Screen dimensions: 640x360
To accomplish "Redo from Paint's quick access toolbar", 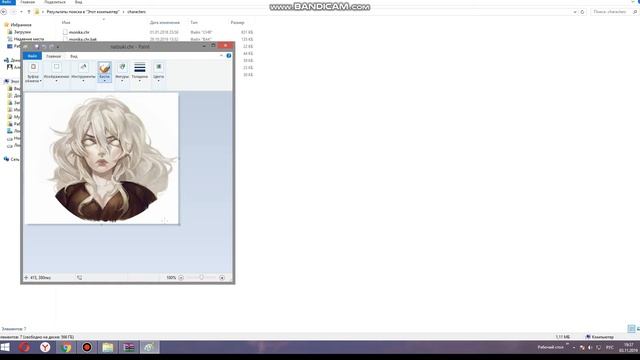I will click(51, 47).
